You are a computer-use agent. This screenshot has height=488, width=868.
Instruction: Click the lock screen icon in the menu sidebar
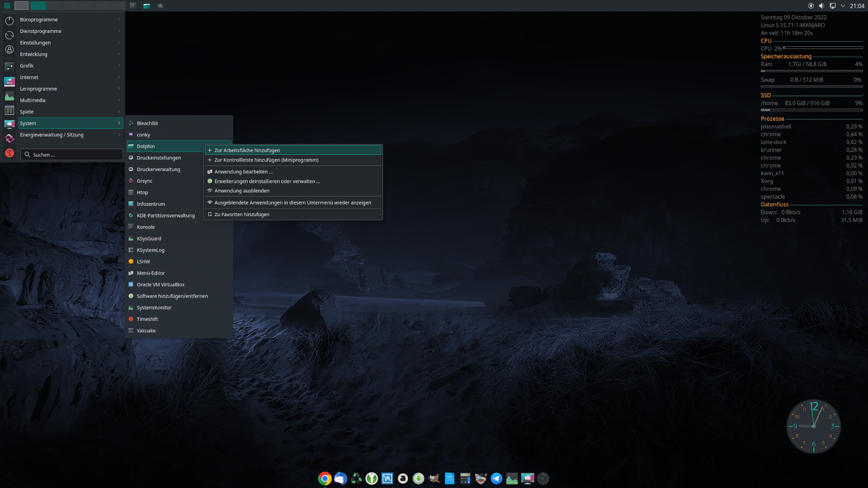[x=9, y=50]
